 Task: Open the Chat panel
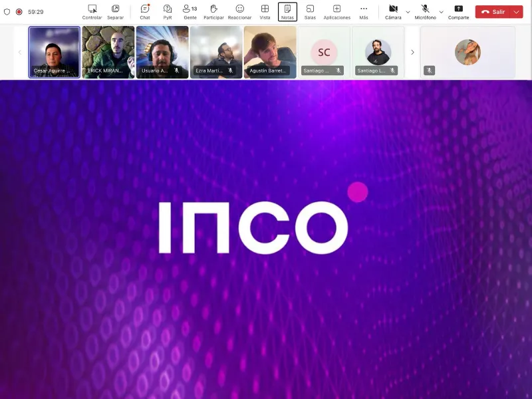tap(145, 11)
